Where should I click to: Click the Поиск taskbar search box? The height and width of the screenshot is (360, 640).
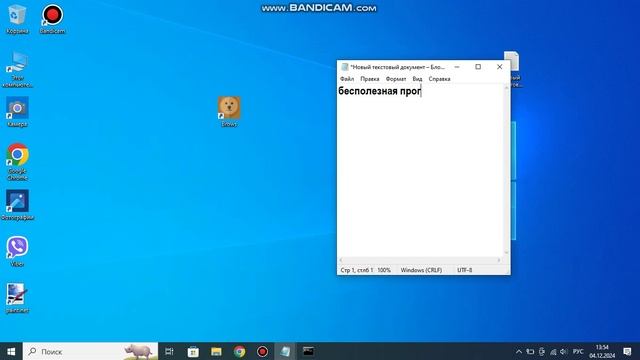(90, 351)
